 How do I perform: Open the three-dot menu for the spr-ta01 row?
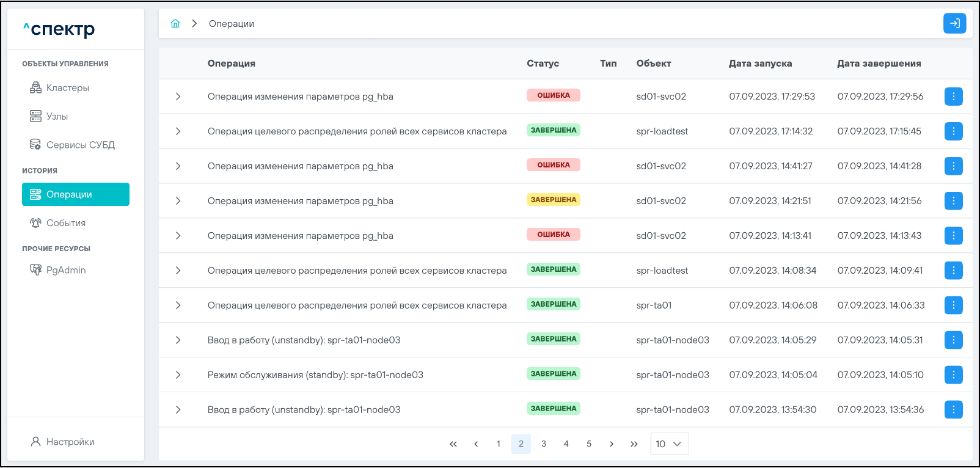tap(953, 305)
